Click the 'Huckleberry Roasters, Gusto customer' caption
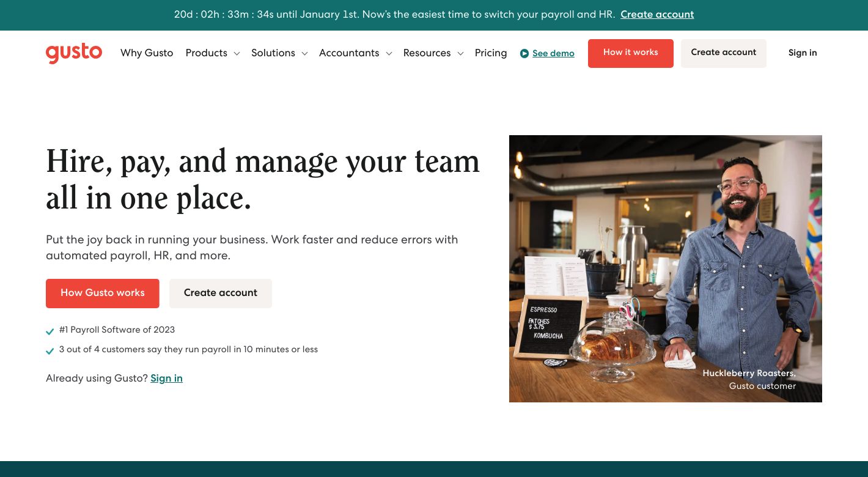 (749, 380)
